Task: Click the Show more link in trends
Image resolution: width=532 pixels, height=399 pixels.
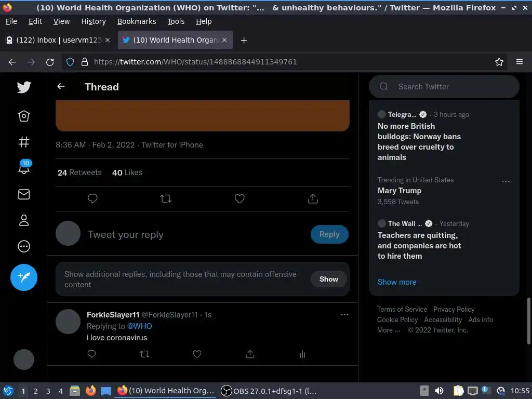Action: 397,282
